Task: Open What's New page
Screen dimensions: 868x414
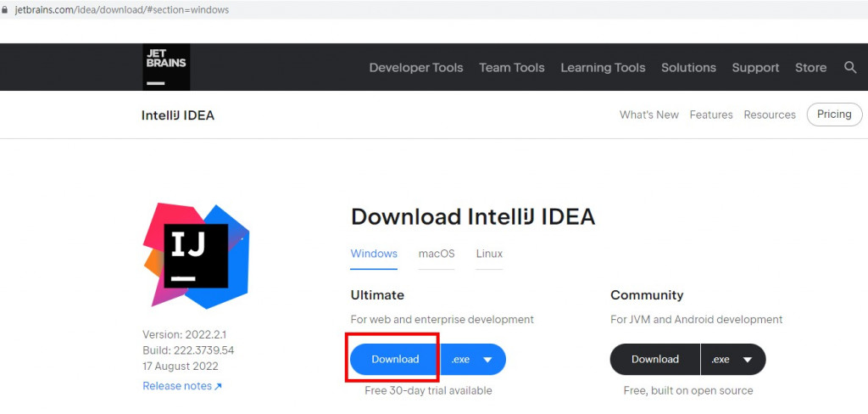Action: pyautogui.click(x=648, y=115)
